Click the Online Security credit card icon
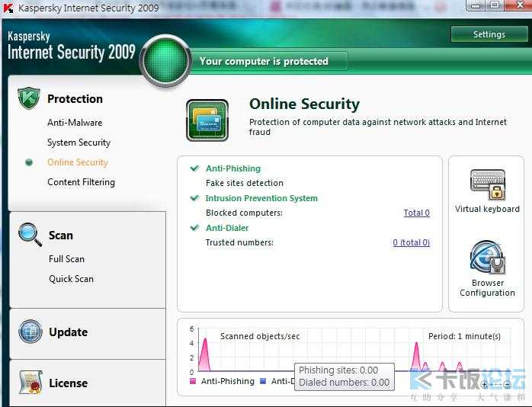532x407 pixels. [x=207, y=120]
